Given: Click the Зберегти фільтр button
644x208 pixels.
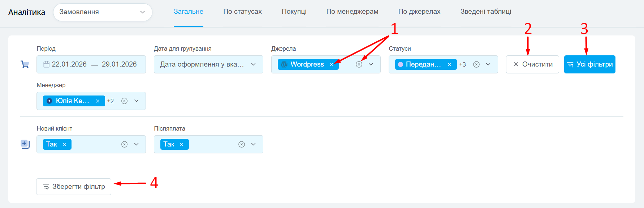Looking at the screenshot, I should (74, 187).
